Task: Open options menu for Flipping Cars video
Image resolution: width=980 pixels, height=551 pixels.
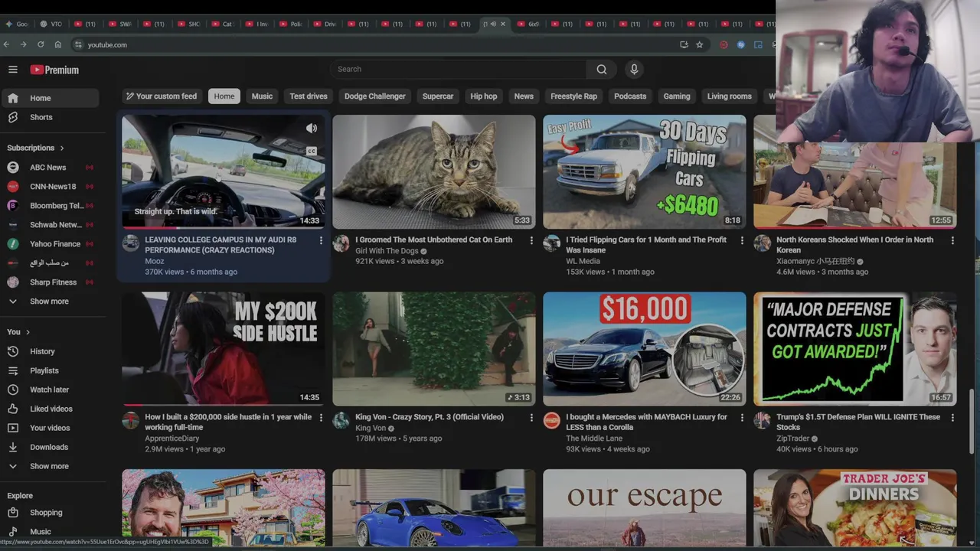Action: [x=742, y=240]
